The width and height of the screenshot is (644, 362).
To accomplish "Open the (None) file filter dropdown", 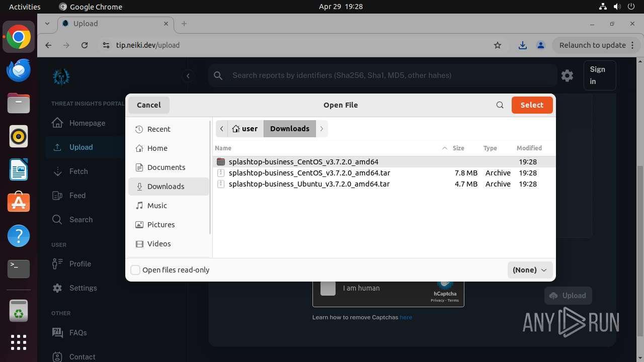I will (530, 270).
